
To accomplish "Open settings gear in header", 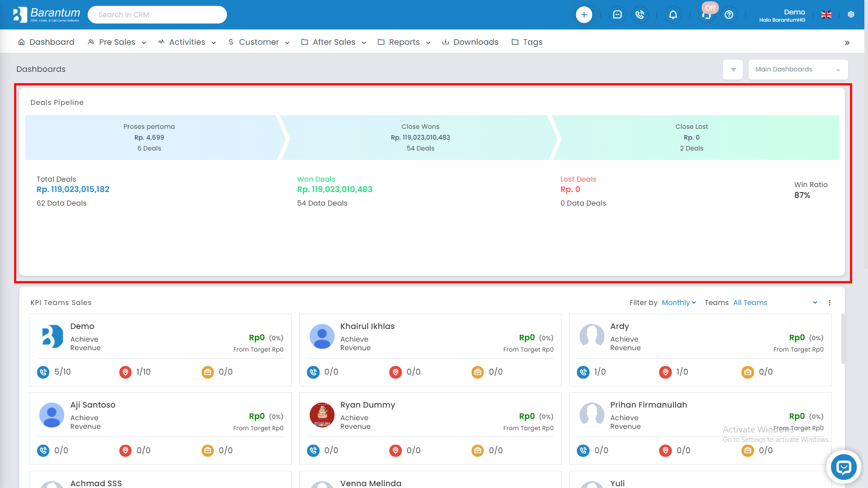I will (851, 14).
